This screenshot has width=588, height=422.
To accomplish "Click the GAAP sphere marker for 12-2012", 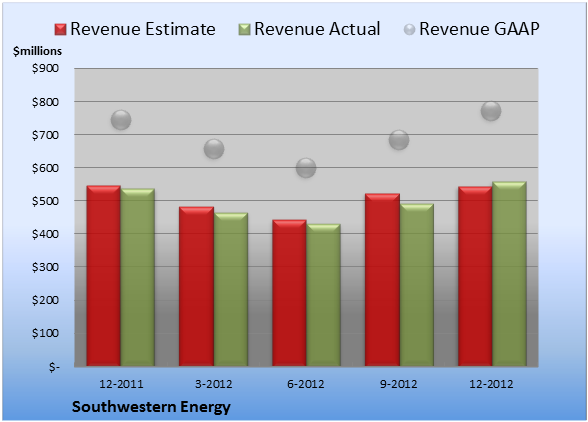I will pos(491,111).
